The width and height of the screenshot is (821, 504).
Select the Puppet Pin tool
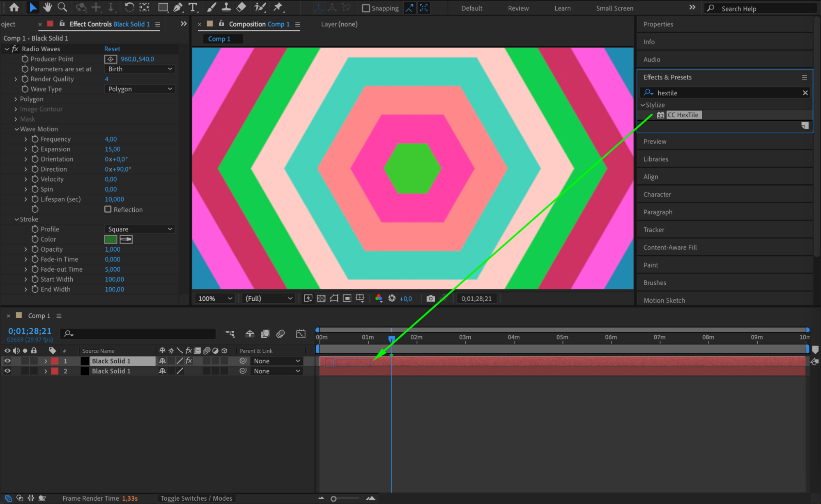pos(278,7)
